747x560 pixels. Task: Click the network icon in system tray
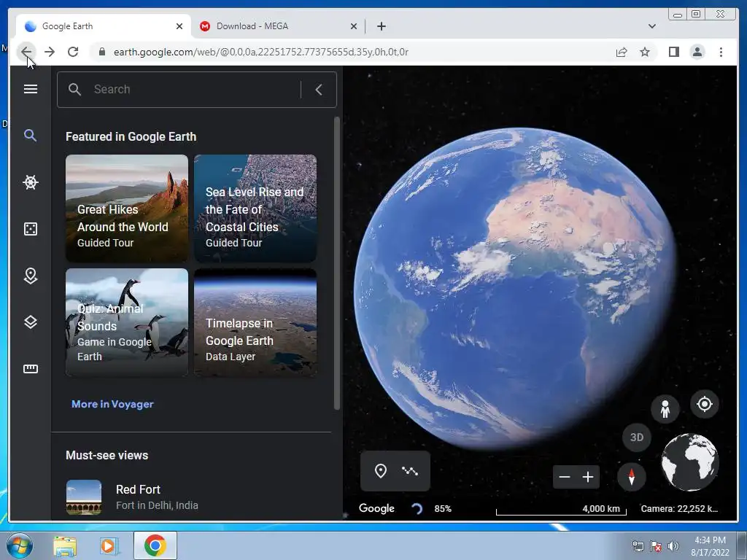tap(638, 546)
